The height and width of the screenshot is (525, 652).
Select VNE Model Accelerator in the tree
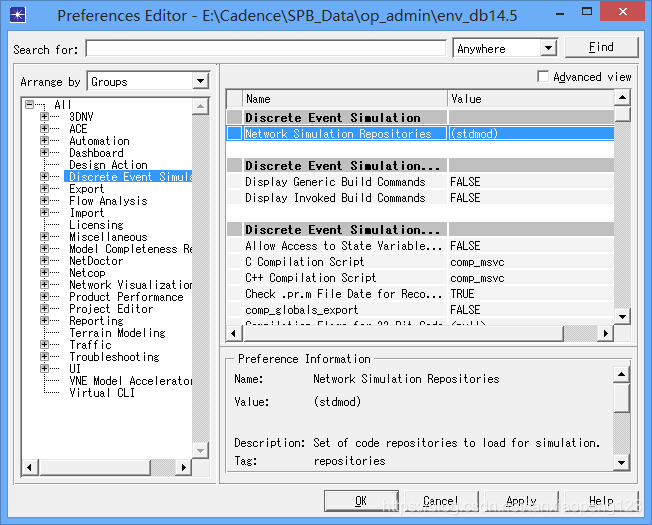point(130,381)
